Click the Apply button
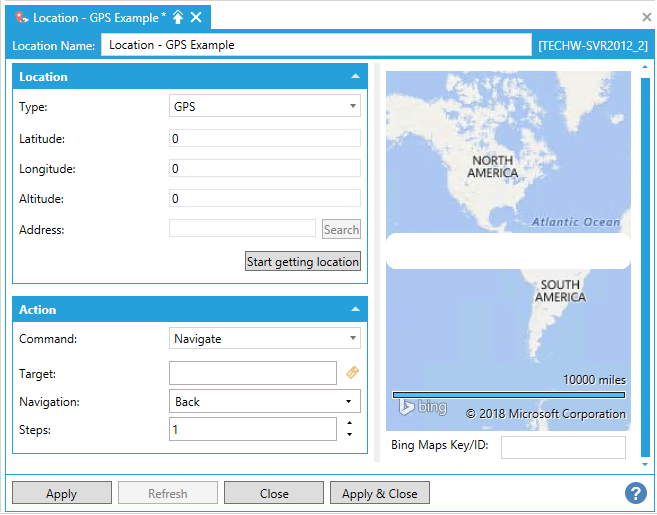 click(62, 493)
